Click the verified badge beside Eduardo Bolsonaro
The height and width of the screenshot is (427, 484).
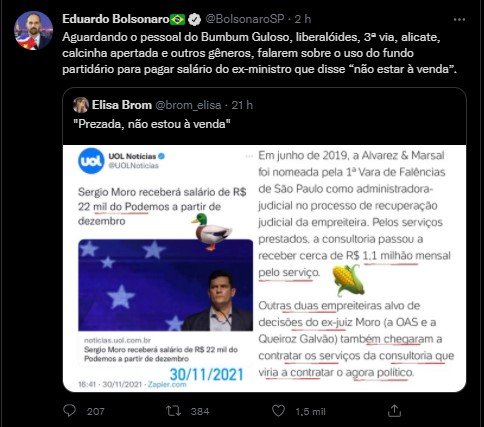(x=194, y=20)
